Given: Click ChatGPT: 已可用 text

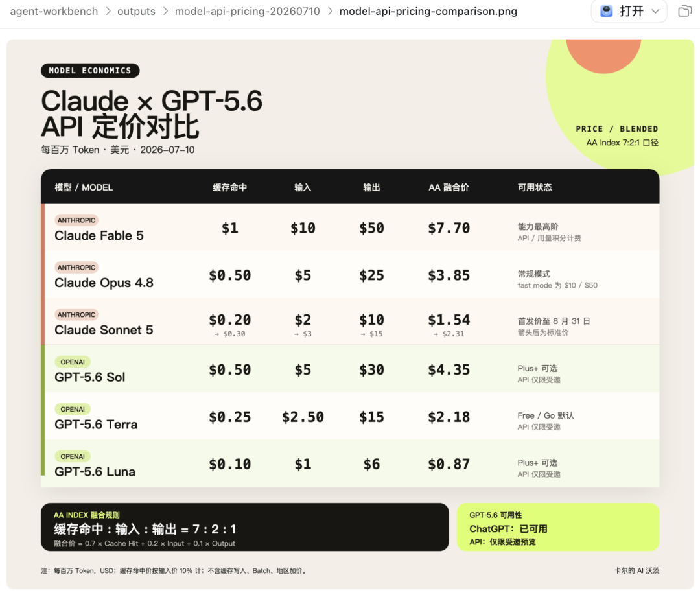Looking at the screenshot, I should [508, 529].
